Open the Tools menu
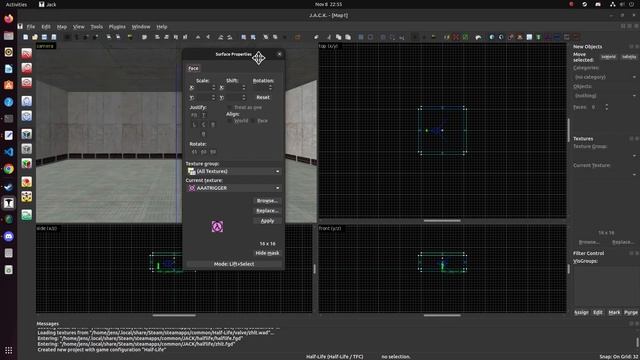The width and height of the screenshot is (640, 360). tap(97, 27)
